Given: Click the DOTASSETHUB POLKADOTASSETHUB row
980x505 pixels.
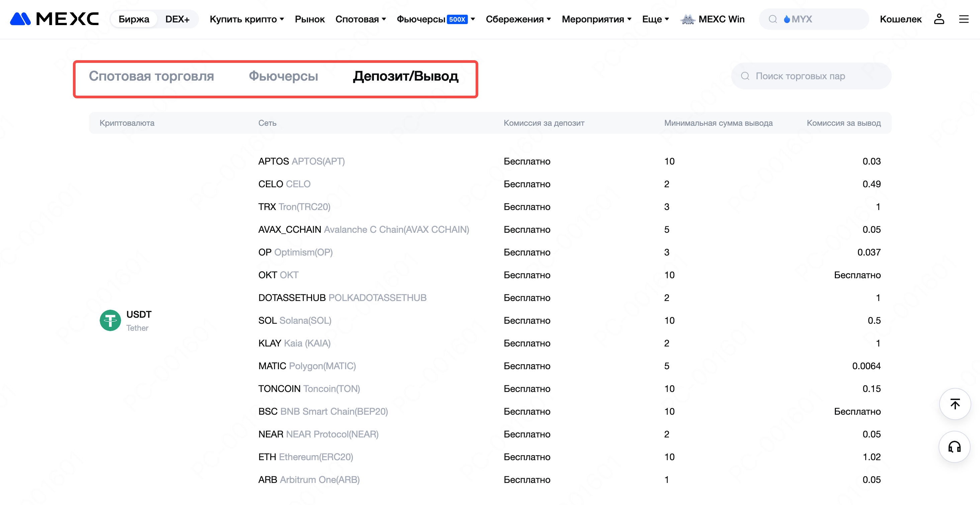Looking at the screenshot, I should (x=570, y=298).
